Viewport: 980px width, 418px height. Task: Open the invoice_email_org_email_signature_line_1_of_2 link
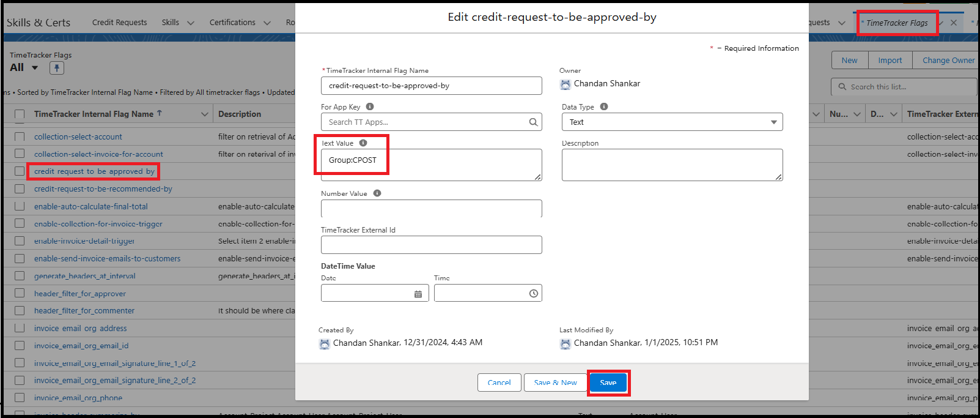click(114, 363)
